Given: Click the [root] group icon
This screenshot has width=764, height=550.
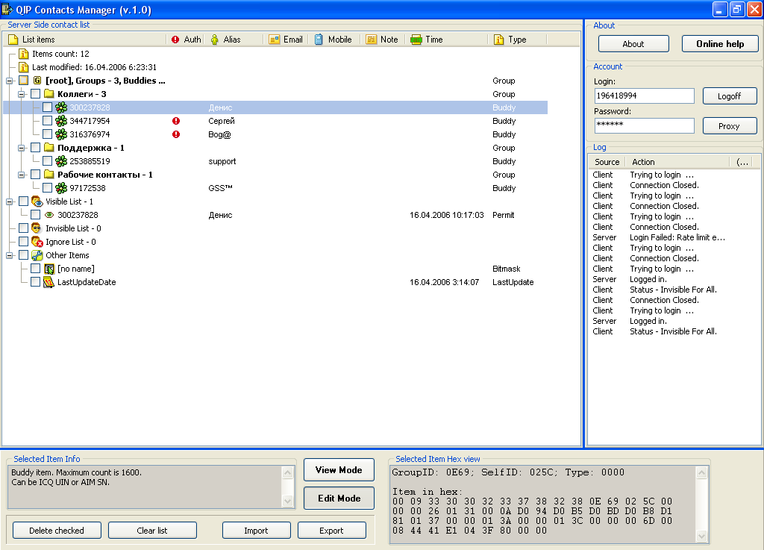Looking at the screenshot, I should [x=37, y=80].
